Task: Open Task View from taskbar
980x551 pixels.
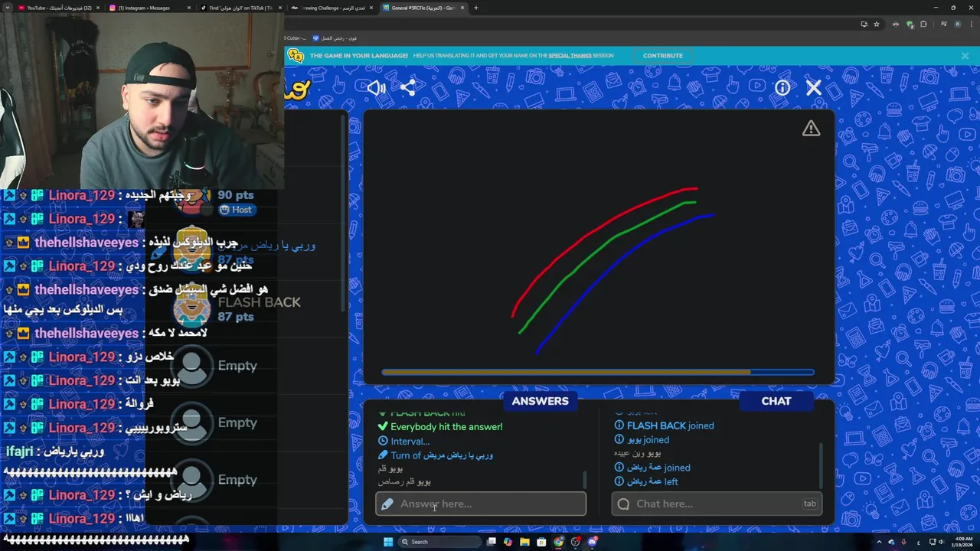Action: pyautogui.click(x=491, y=542)
